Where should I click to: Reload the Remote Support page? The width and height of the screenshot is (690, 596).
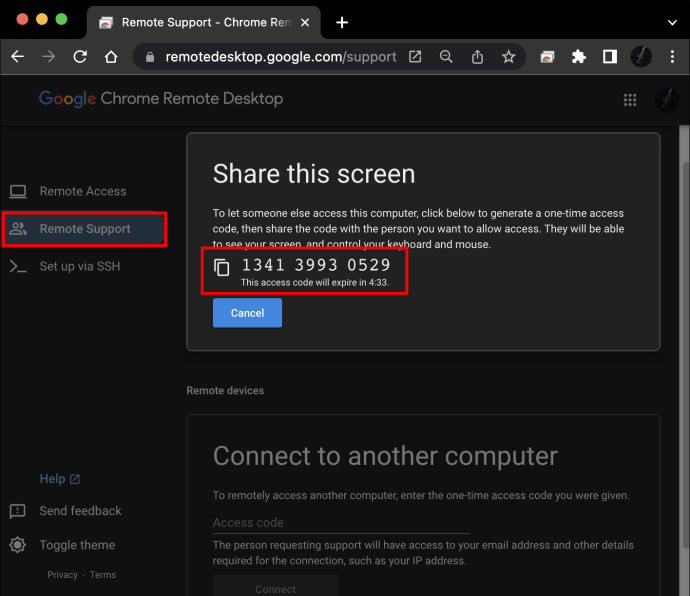(x=80, y=56)
